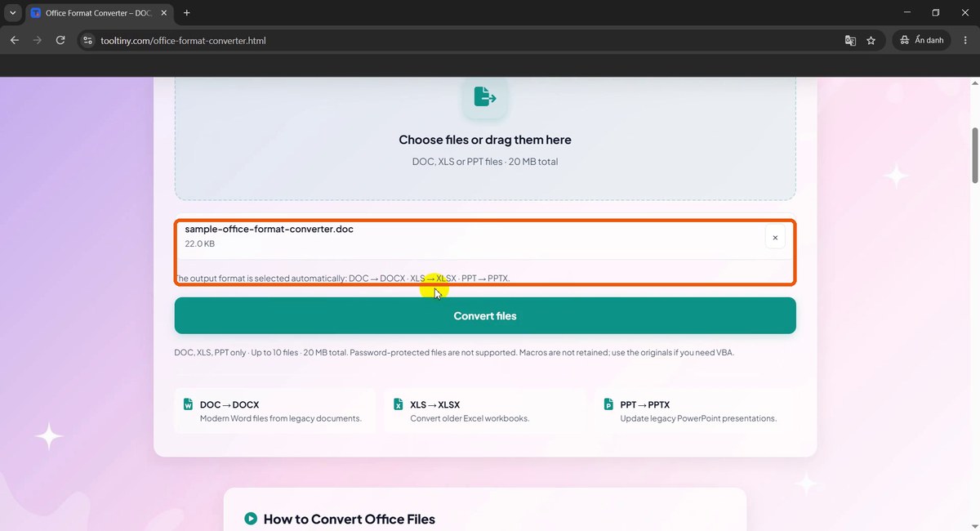Click 'Update legacy PowerPoint presentations.' text
The width and height of the screenshot is (980, 531).
point(698,418)
